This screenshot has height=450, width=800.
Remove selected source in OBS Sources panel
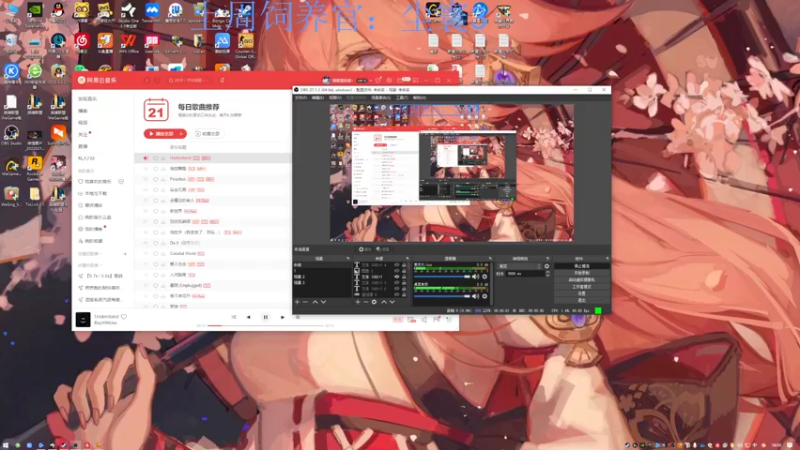pyautogui.click(x=365, y=302)
